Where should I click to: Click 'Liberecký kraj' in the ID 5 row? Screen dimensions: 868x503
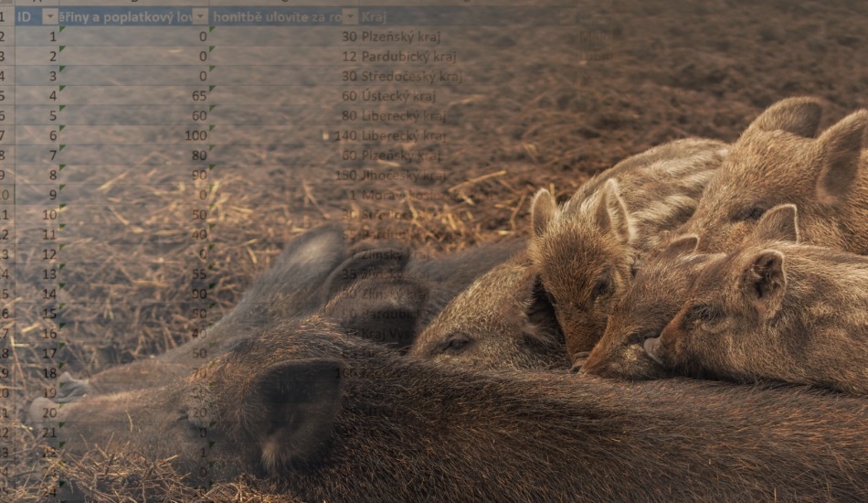[x=404, y=116]
